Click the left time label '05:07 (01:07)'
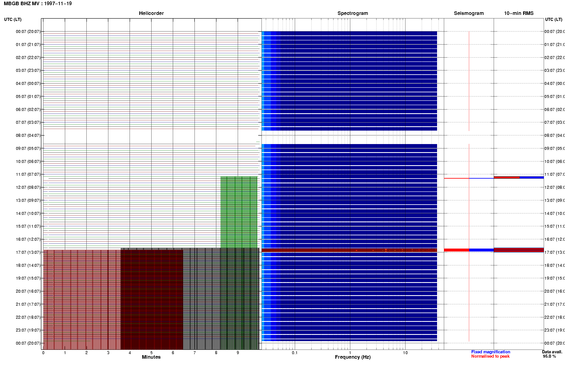 click(x=28, y=96)
